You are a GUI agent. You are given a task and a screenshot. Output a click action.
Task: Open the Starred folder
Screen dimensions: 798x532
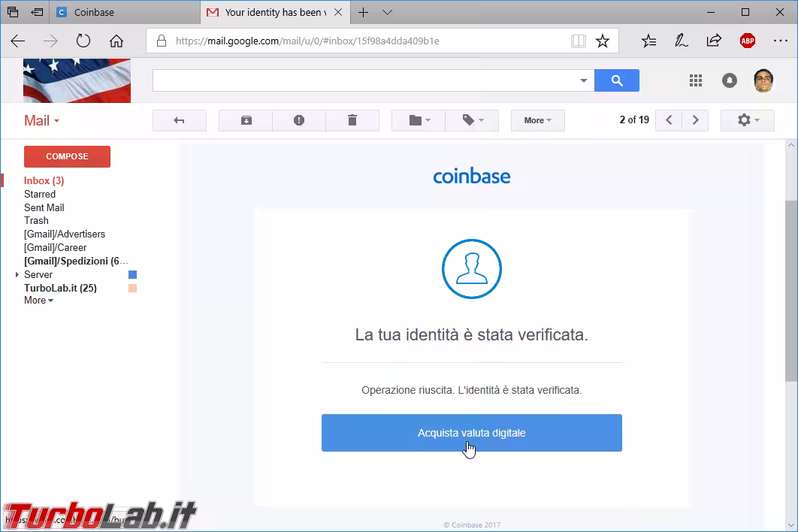pyautogui.click(x=40, y=194)
